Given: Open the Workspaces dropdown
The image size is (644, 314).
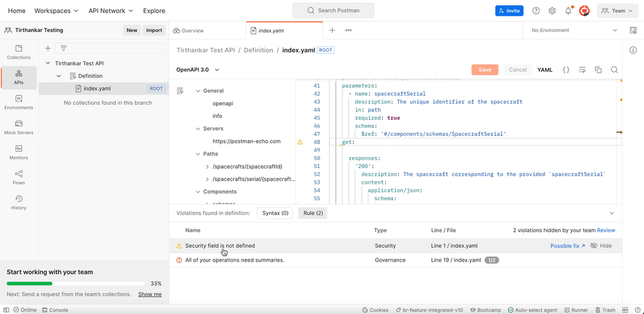Looking at the screenshot, I should 56,10.
